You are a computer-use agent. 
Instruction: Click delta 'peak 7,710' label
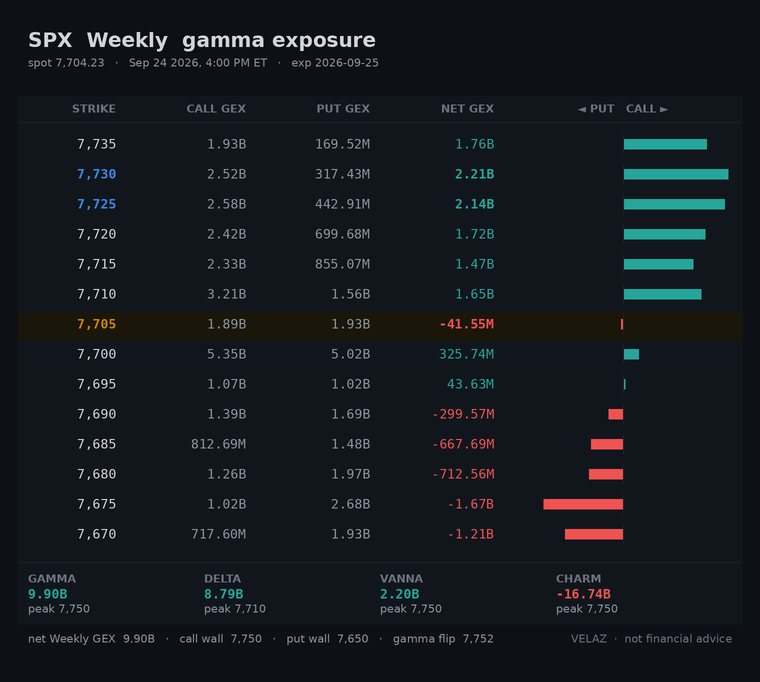point(235,609)
